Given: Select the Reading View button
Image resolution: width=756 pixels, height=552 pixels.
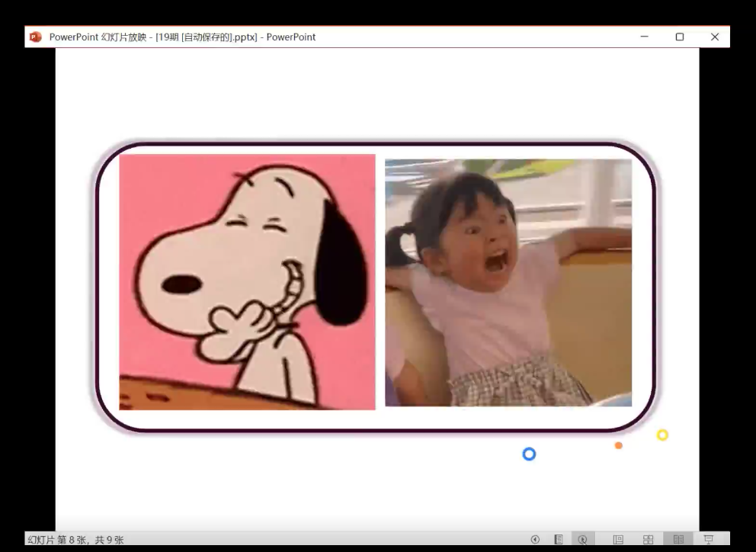Looking at the screenshot, I should [x=678, y=539].
